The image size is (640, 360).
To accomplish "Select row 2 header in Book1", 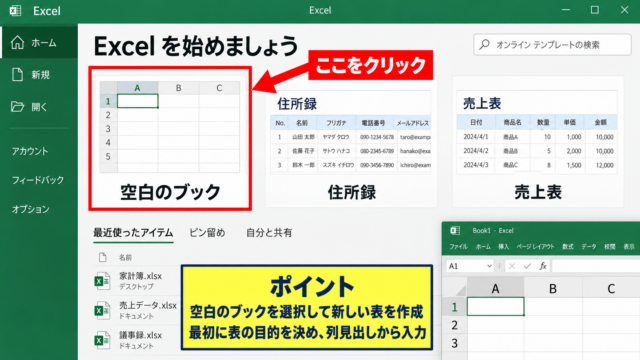I will tap(454, 325).
